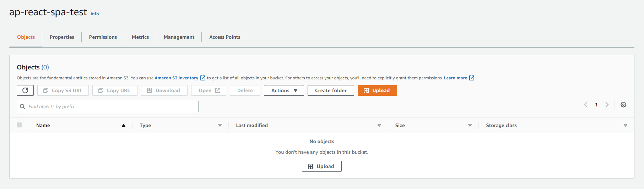644x189 pixels.
Task: Switch to the Permissions tab
Action: [x=103, y=37]
